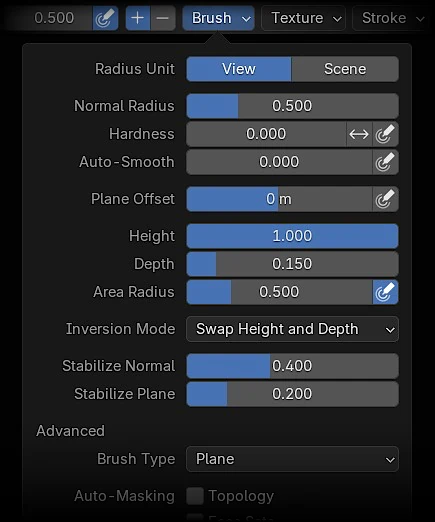Viewport: 435px width, 522px height.
Task: Click the Auto-Masking label
Action: [124, 496]
